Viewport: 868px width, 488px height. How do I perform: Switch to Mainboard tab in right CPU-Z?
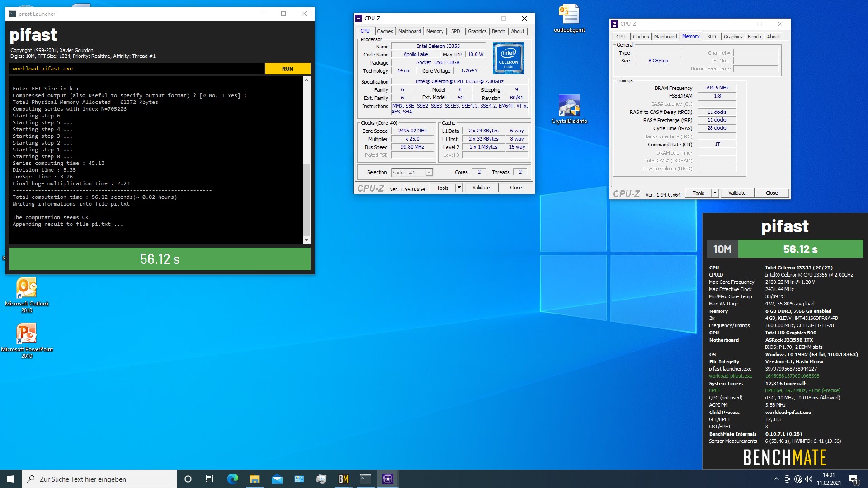pos(665,37)
